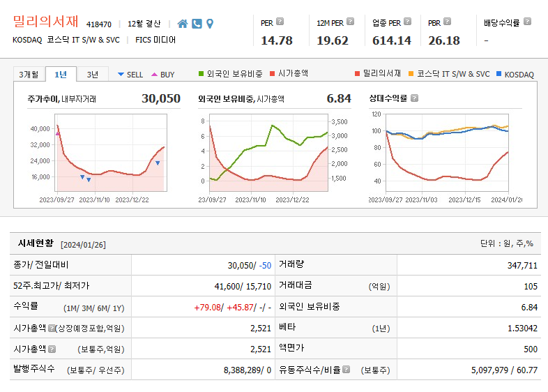Click the PER value 14.78
This screenshot has height=392, width=548.
click(277, 40)
